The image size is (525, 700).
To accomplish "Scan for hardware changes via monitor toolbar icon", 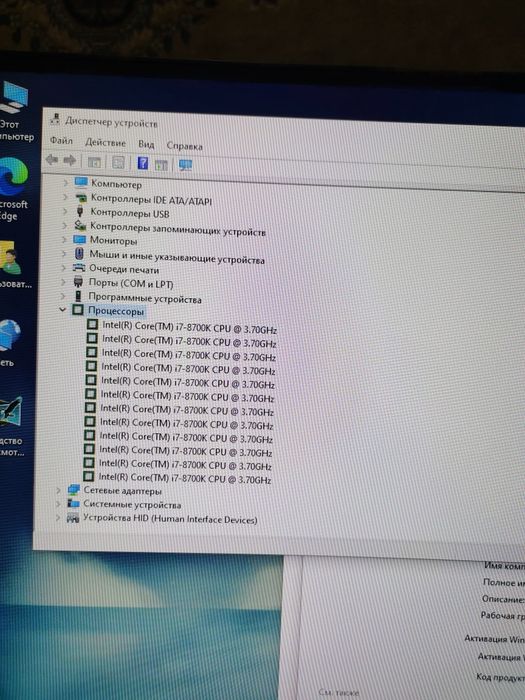I will (185, 165).
